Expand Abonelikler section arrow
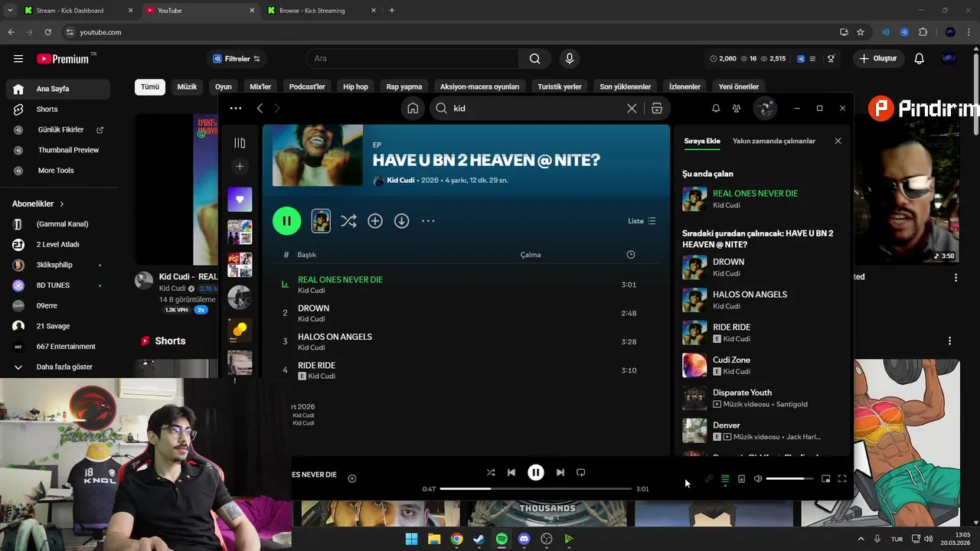This screenshot has width=980, height=551. click(62, 204)
